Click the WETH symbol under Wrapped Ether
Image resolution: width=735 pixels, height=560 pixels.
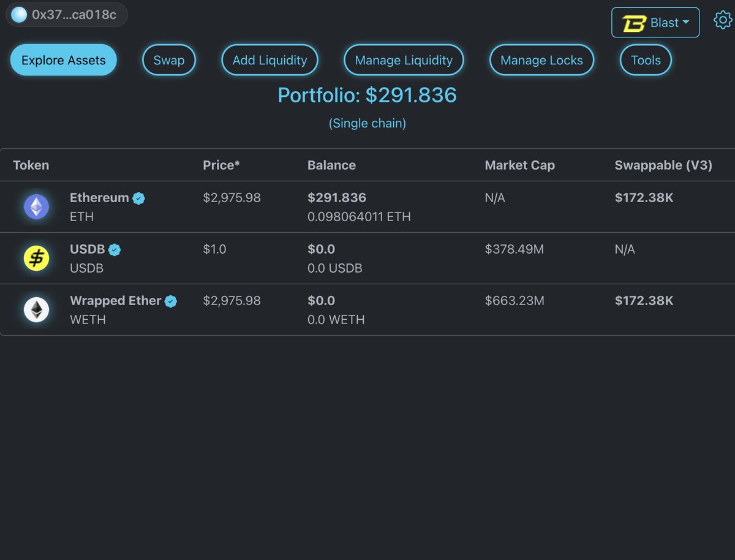[88, 320]
